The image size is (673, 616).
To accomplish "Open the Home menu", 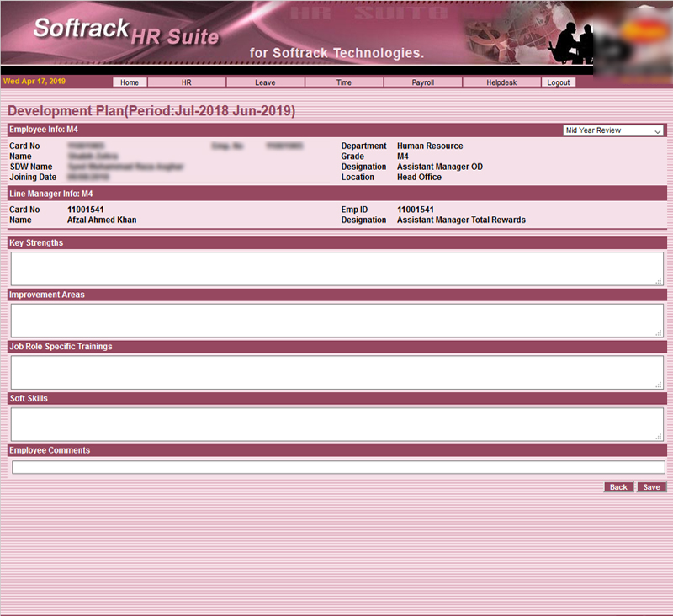I will tap(130, 82).
